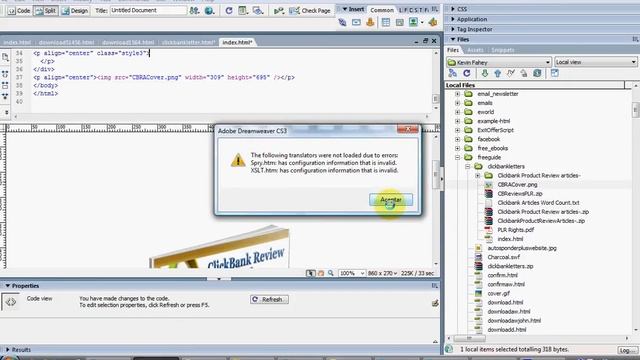
Task: Click Aceptar in the dialog
Action: (391, 200)
